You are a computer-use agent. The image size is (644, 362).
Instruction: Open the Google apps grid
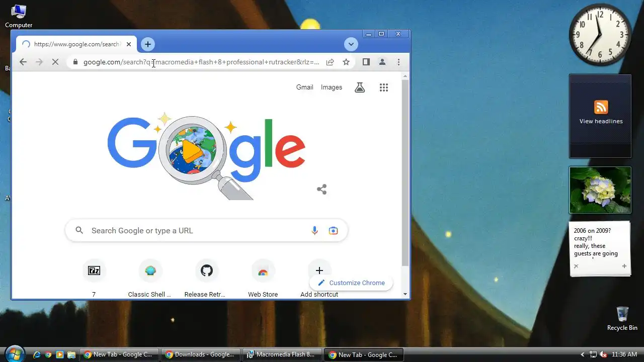pos(384,87)
